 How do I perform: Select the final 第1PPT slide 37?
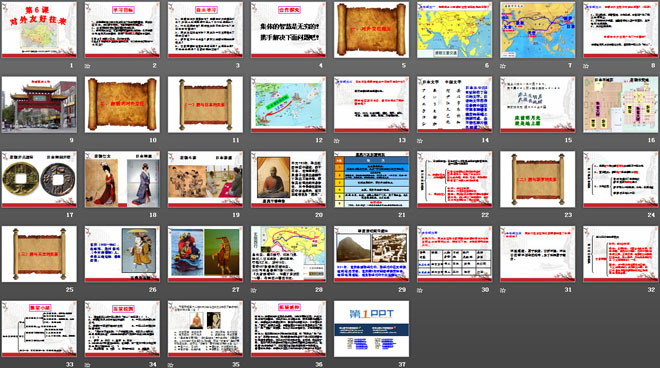click(371, 328)
